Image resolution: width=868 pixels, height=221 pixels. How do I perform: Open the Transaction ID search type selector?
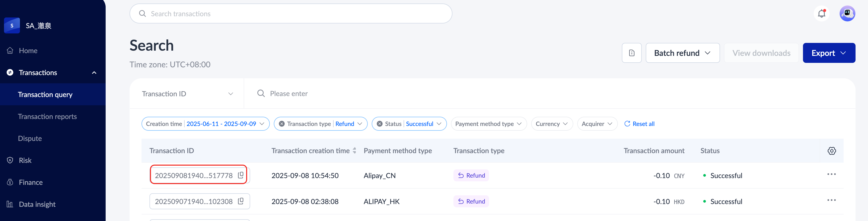187,94
